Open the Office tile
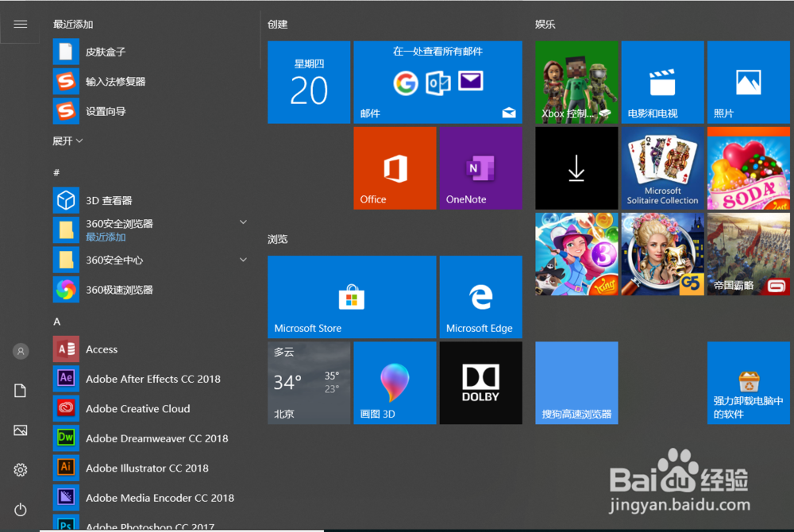 (395, 168)
